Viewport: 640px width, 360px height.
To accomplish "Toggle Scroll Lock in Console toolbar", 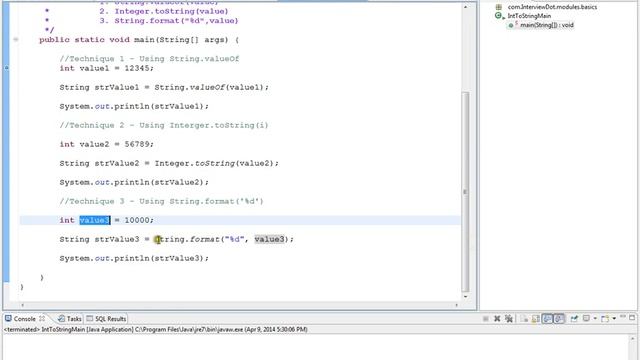I will point(536,319).
